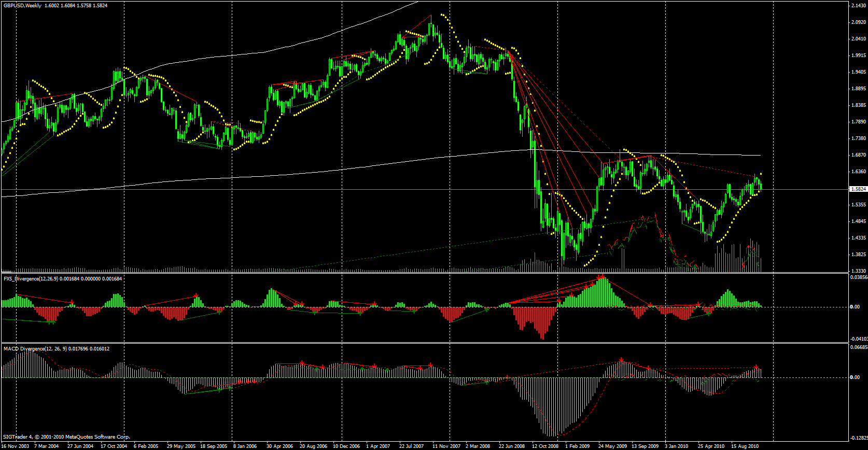This screenshot has height=450, width=868.
Task: Click the 0.06685 scale value in MACD pane
Action: tap(859, 347)
